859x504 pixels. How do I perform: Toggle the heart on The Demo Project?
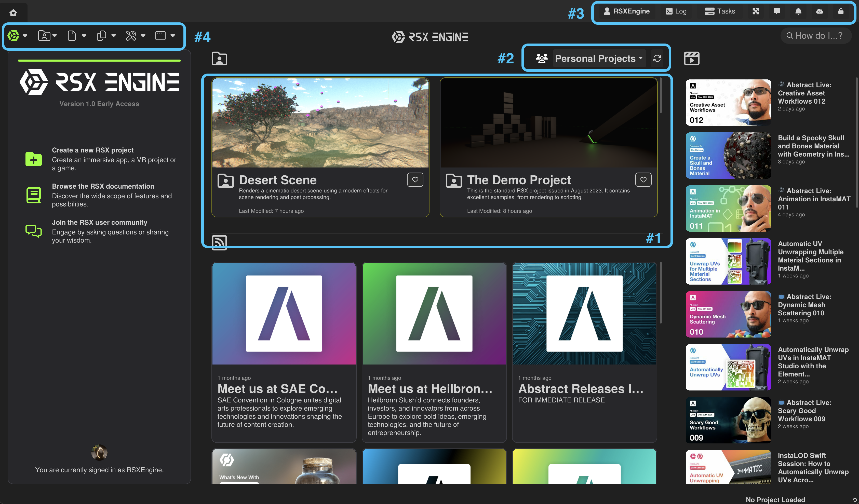click(643, 180)
